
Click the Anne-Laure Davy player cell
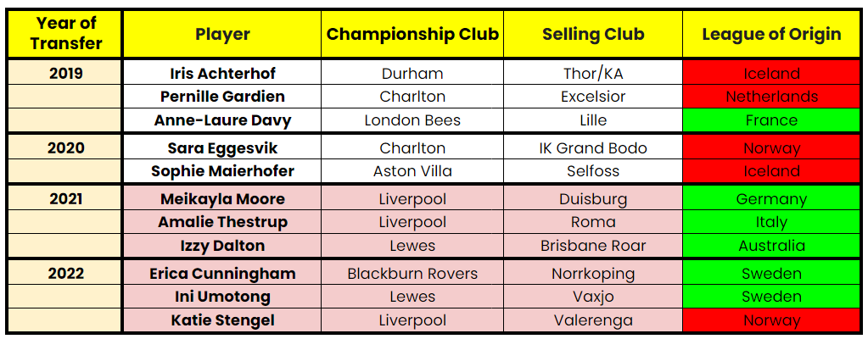pyautogui.click(x=222, y=120)
